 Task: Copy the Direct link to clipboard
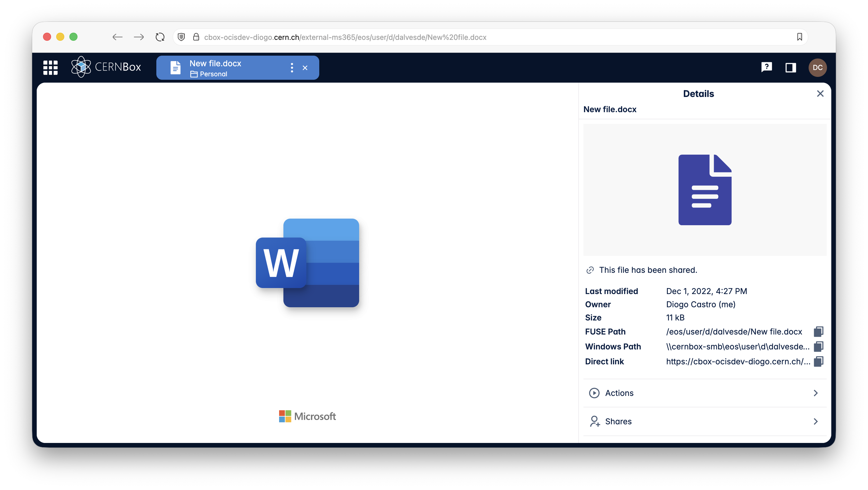[818, 361]
